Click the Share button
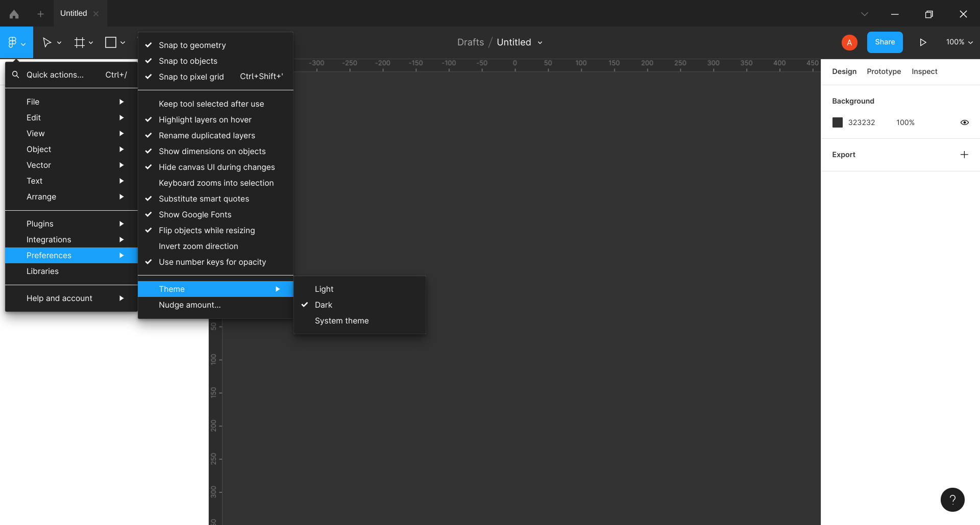The width and height of the screenshot is (980, 525). point(885,42)
